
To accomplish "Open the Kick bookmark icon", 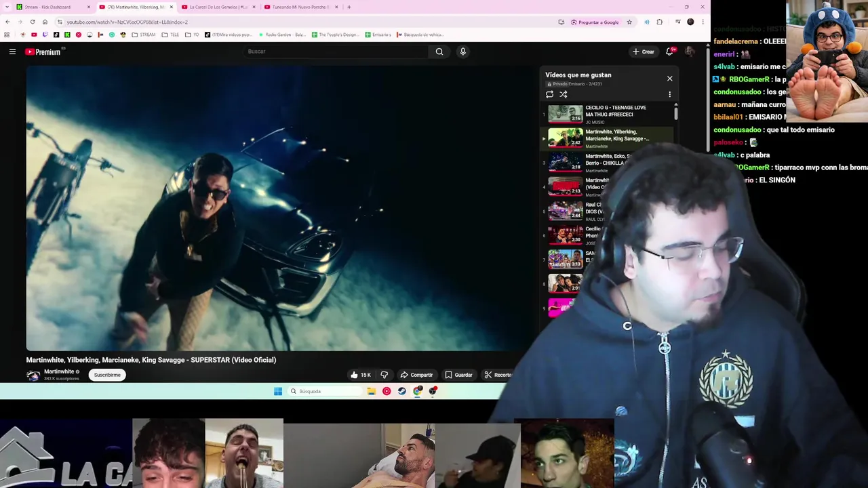I will 67,35.
